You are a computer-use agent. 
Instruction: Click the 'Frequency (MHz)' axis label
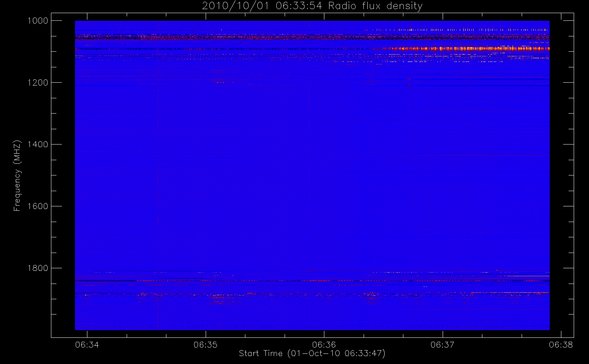point(17,175)
